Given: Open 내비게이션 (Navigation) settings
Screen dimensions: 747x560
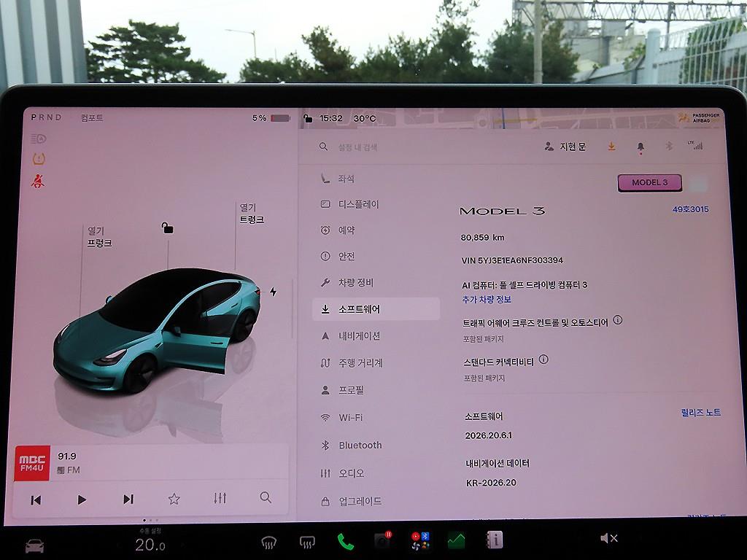Looking at the screenshot, I should [350, 335].
